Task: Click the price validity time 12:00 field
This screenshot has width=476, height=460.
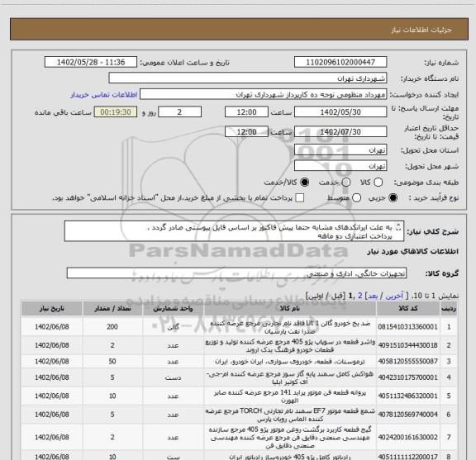Action: [246, 131]
